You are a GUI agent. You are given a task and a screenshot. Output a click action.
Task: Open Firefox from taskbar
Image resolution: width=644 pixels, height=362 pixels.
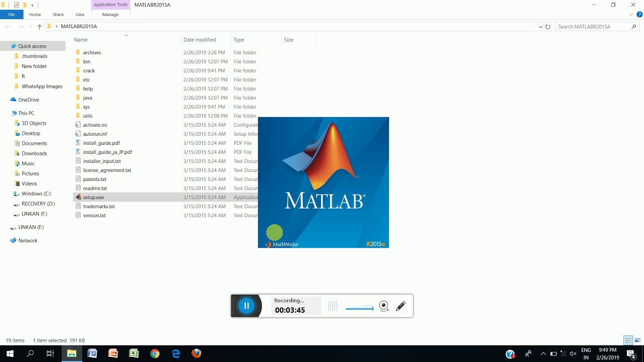196,353
